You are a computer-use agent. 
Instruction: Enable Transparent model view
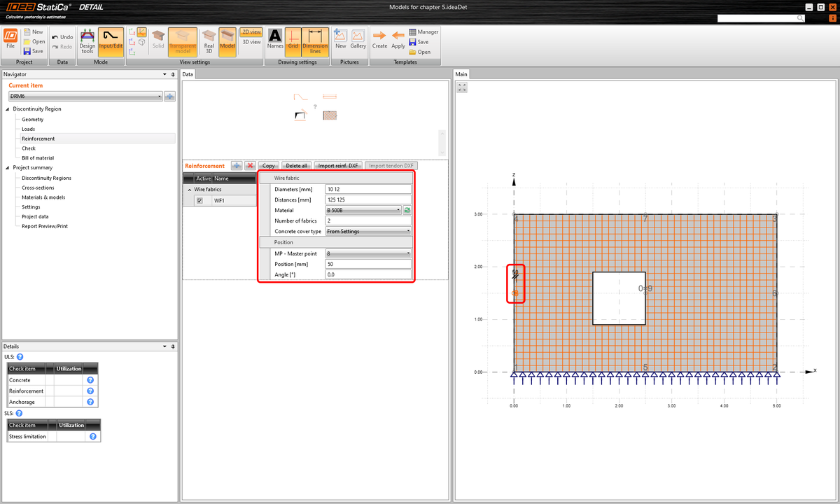point(183,41)
